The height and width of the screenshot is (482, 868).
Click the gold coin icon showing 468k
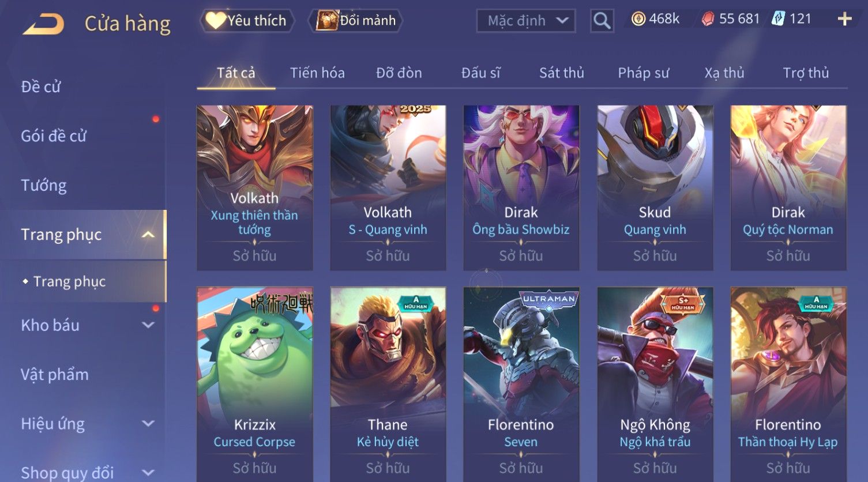pyautogui.click(x=638, y=19)
